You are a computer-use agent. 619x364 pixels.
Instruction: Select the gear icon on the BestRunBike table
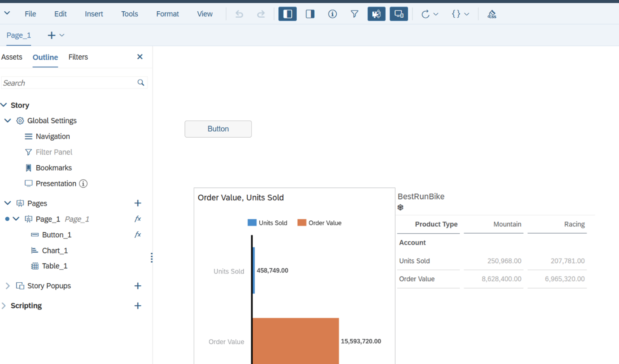[400, 207]
